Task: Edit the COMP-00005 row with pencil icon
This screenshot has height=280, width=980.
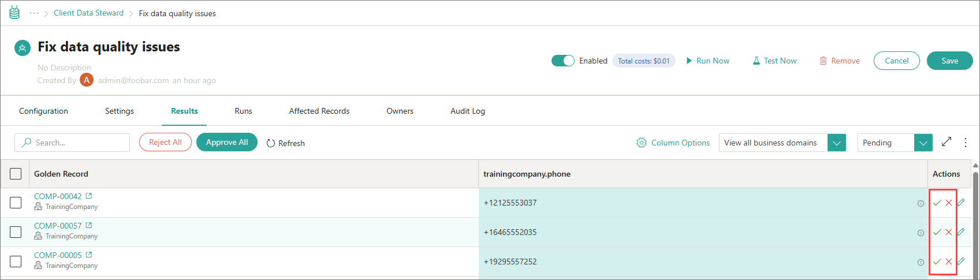Action: click(961, 262)
